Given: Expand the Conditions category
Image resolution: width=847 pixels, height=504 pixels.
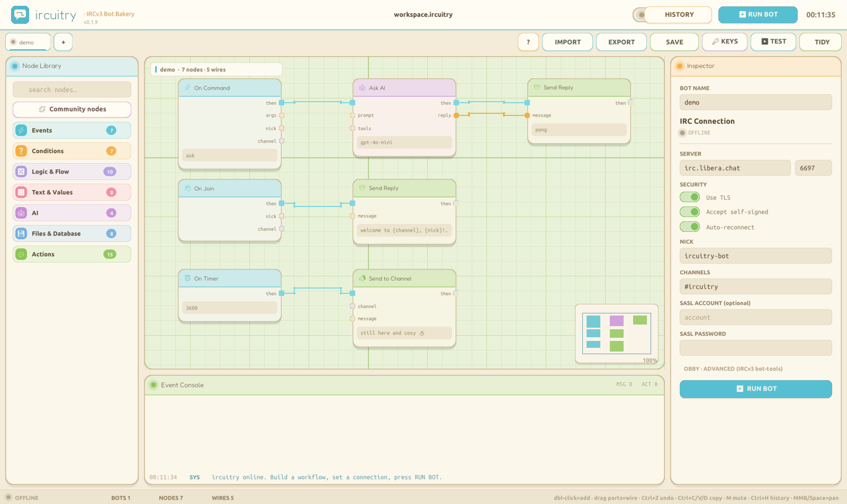Looking at the screenshot, I should pos(72,151).
